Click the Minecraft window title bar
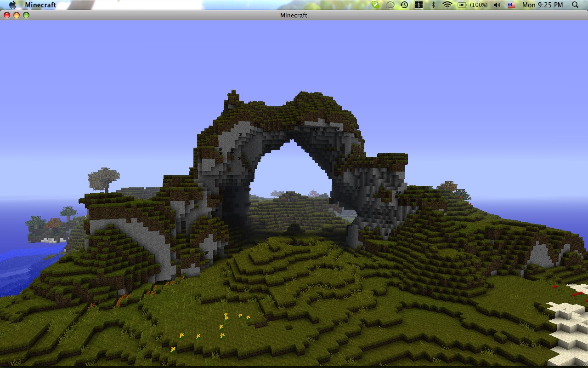The height and width of the screenshot is (368, 588). 294,15
